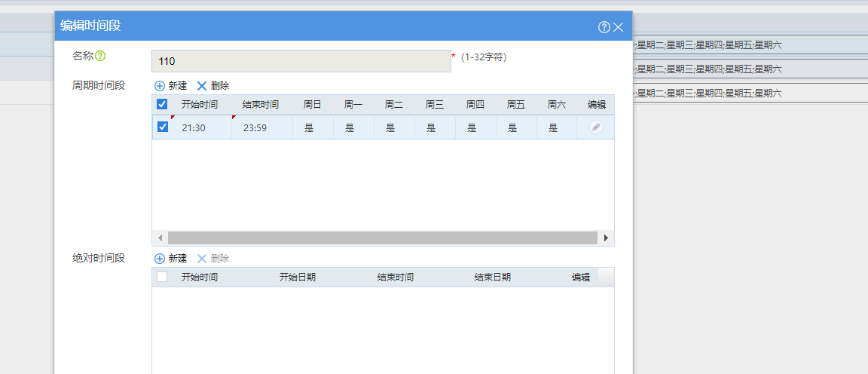The image size is (868, 374).
Task: Click 开始时间 header in 绝对时间段 table
Action: pyautogui.click(x=199, y=277)
